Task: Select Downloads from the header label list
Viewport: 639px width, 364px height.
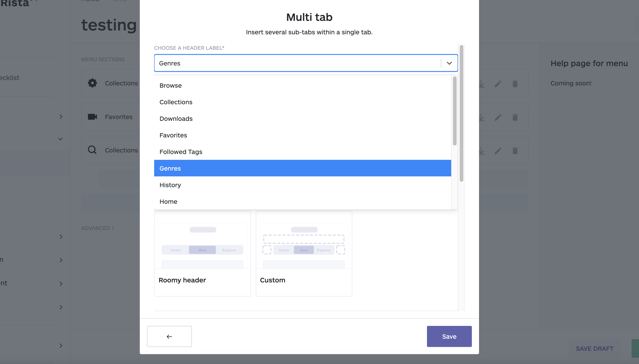Action: (176, 119)
